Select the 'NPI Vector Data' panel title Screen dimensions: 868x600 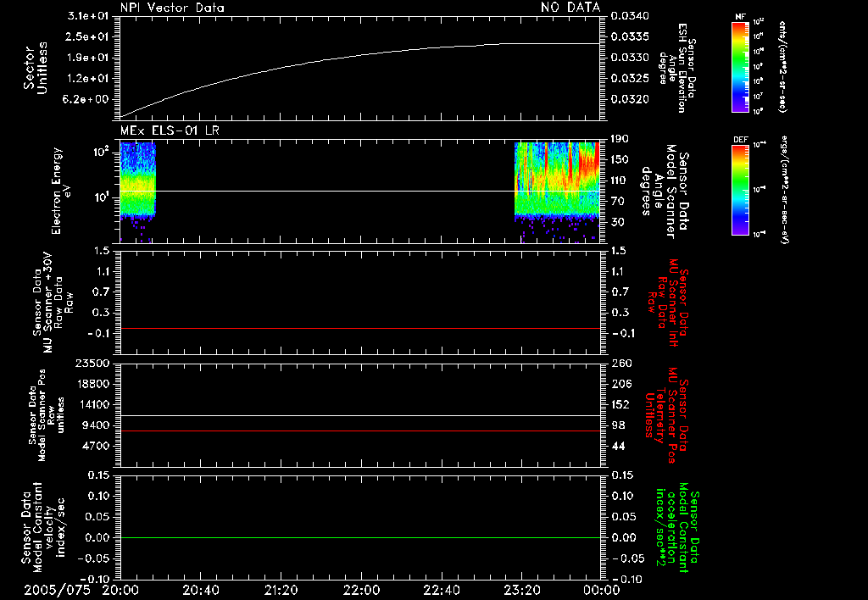point(172,8)
